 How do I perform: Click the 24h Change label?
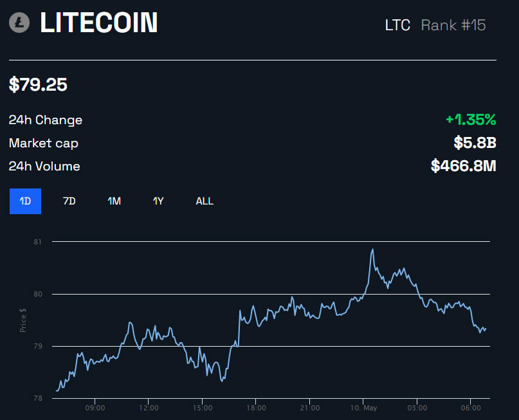coord(46,120)
